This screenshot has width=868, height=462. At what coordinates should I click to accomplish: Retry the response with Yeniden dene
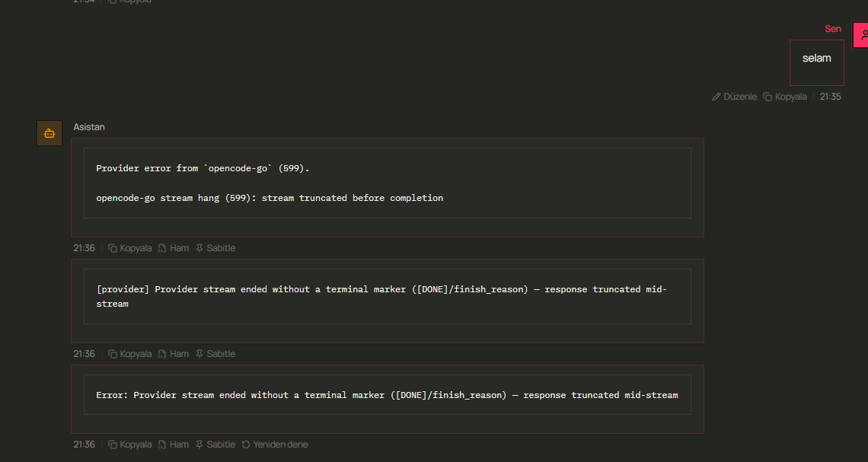click(275, 444)
